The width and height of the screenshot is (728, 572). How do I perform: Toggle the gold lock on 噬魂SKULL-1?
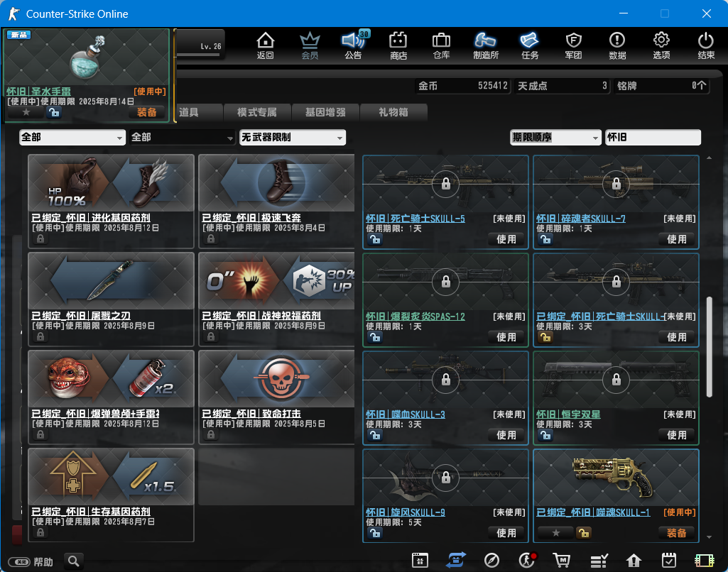(583, 533)
